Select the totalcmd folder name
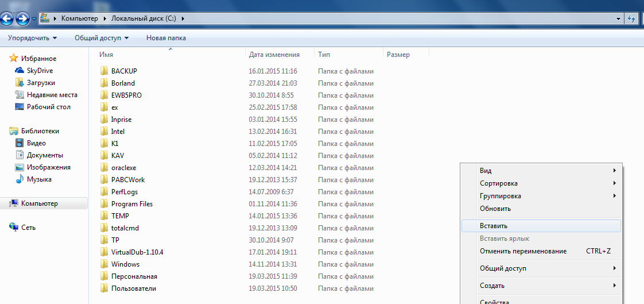The image size is (644, 304). click(x=125, y=228)
